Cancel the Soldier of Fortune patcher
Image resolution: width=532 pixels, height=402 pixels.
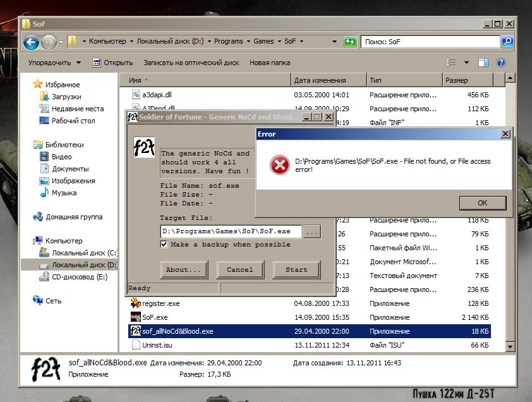pos(240,270)
